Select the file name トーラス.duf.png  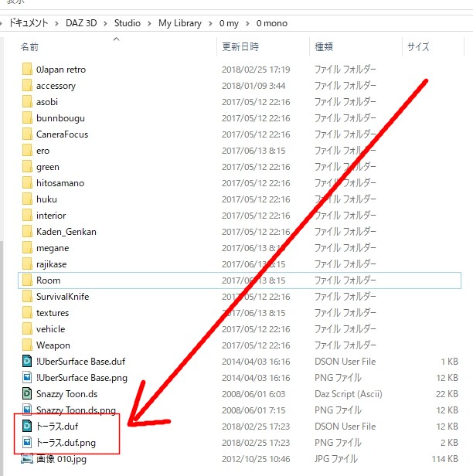pos(66,443)
